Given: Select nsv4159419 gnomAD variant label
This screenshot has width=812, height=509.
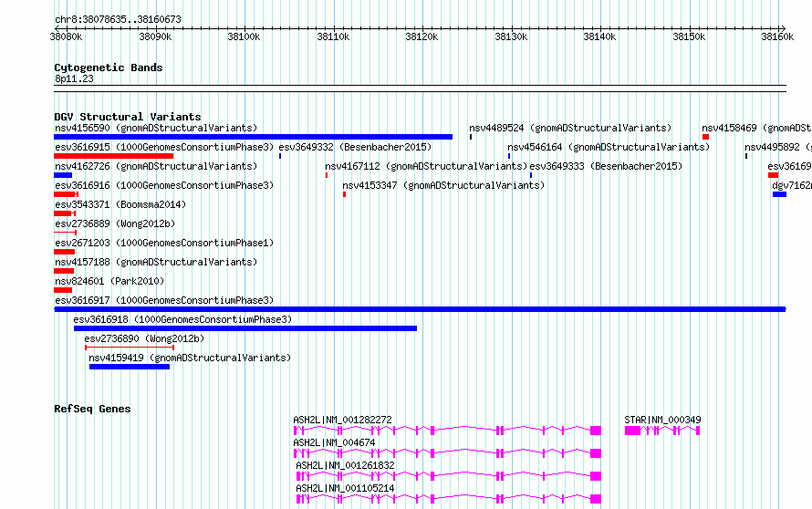Looking at the screenshot, I should (190, 358).
